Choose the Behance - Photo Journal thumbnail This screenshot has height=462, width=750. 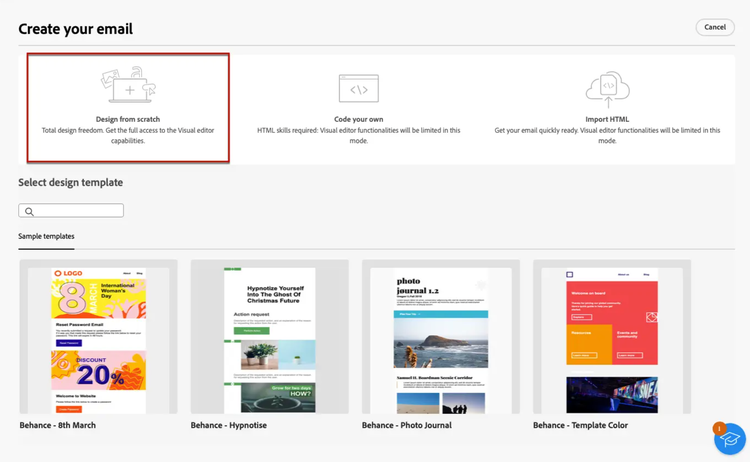(x=441, y=338)
